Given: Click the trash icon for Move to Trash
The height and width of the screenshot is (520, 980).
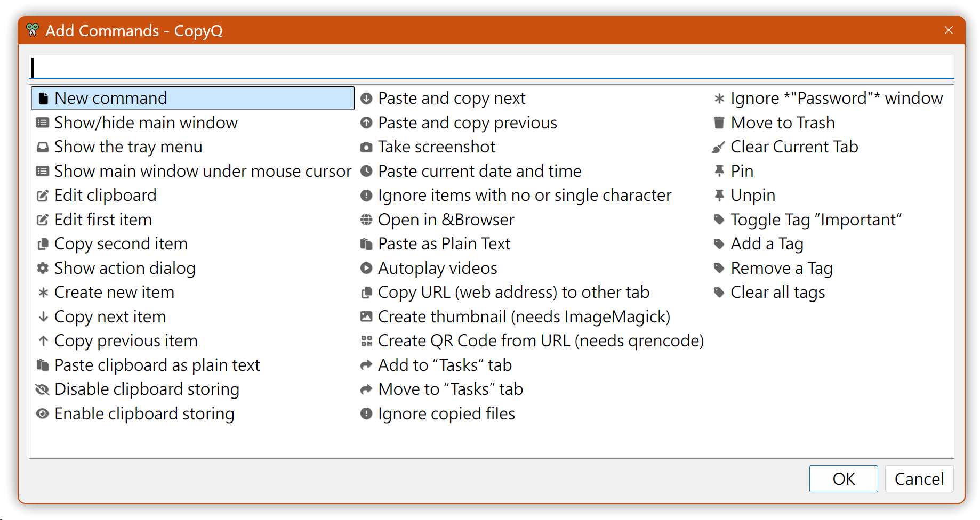Looking at the screenshot, I should pyautogui.click(x=719, y=123).
